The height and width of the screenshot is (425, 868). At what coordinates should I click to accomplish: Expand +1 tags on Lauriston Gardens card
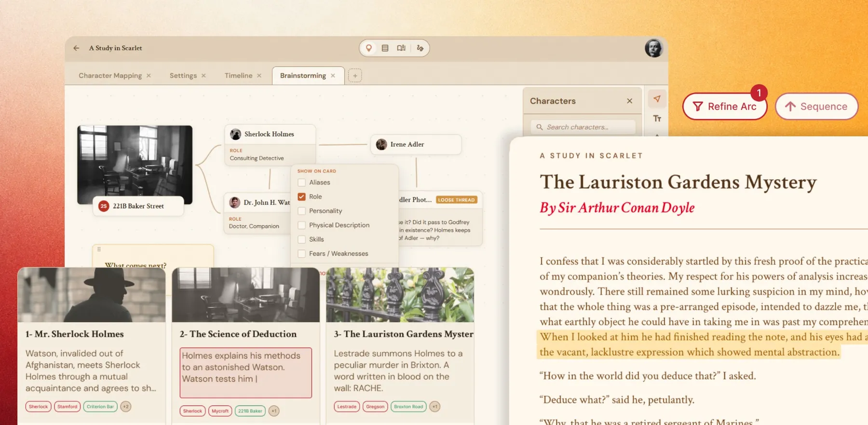434,407
